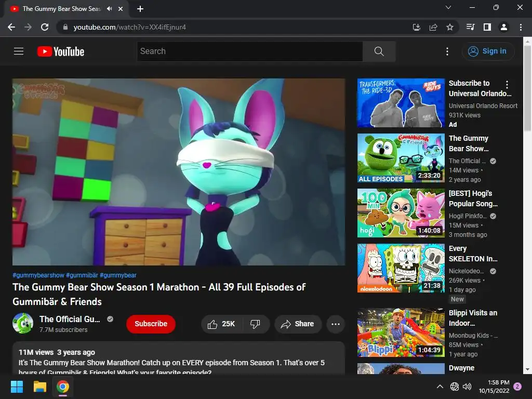The width and height of the screenshot is (532, 399).
Task: Click the Share button
Action: click(298, 324)
